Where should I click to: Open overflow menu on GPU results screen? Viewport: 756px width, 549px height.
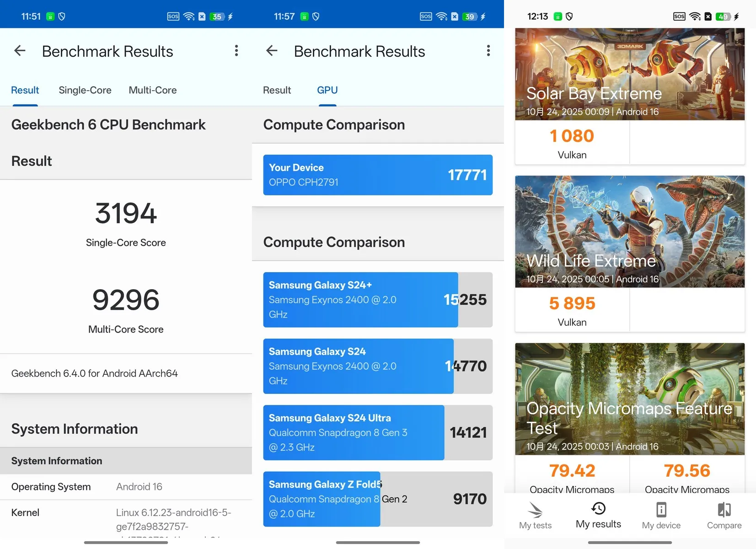488,51
